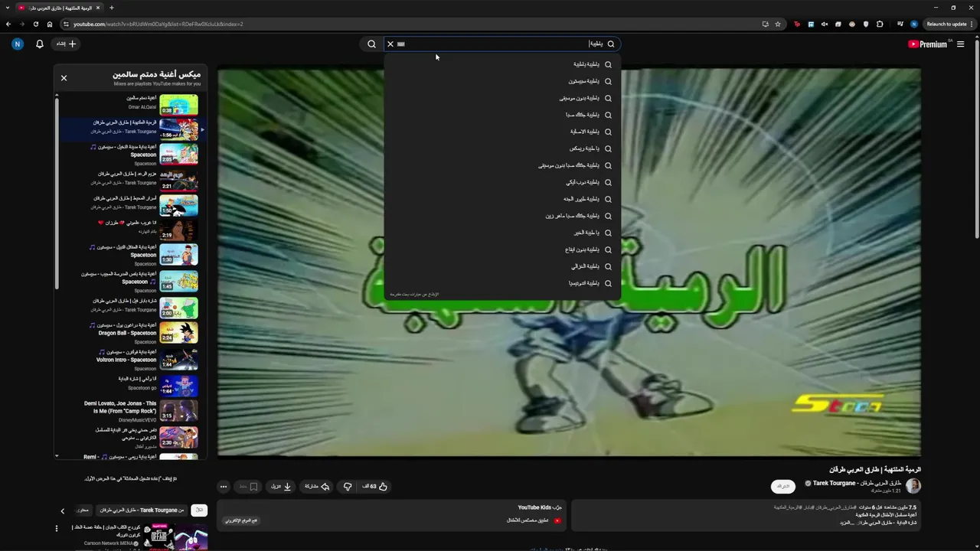
Task: Clear the search box with the X icon
Action: [390, 44]
